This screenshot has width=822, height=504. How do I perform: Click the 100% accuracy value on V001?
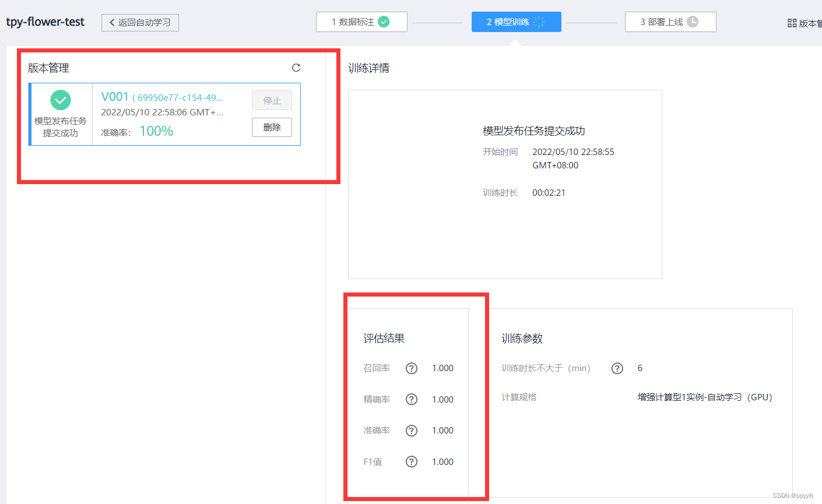[x=156, y=131]
